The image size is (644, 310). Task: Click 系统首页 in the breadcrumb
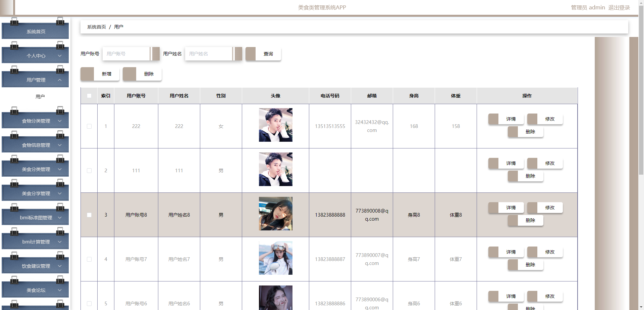(97, 27)
